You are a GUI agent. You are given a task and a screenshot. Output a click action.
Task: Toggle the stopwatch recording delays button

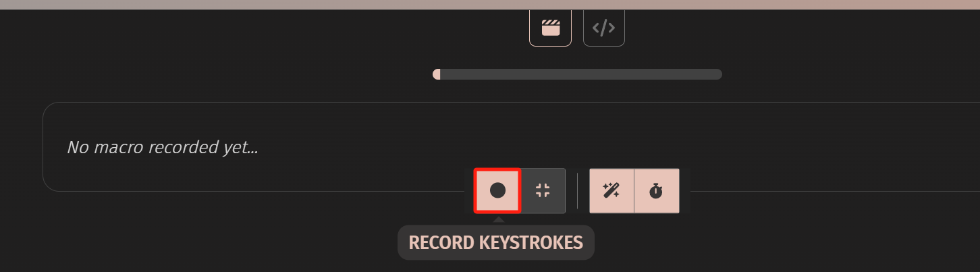point(656,190)
